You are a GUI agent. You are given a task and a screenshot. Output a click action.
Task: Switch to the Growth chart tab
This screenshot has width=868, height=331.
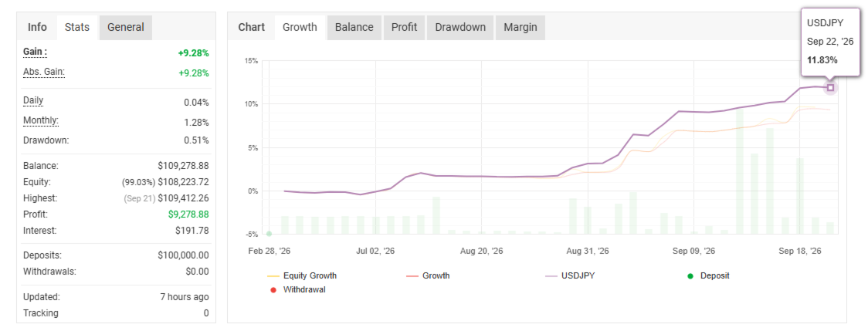300,27
